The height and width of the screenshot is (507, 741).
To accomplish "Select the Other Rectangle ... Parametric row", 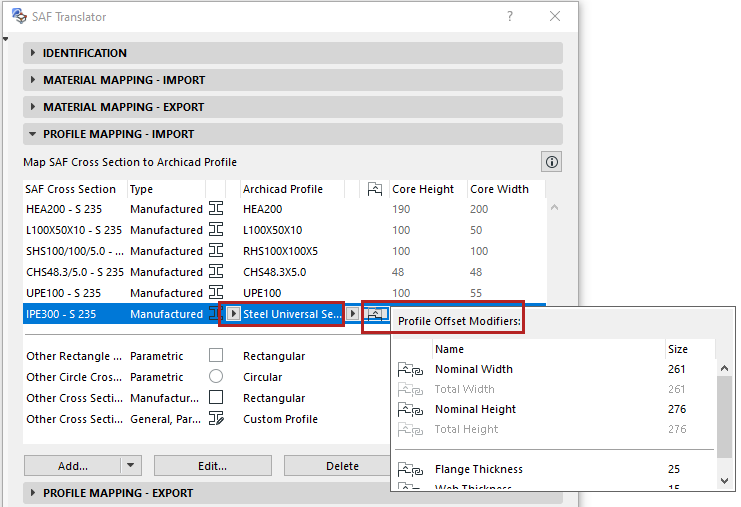I will pyautogui.click(x=207, y=356).
